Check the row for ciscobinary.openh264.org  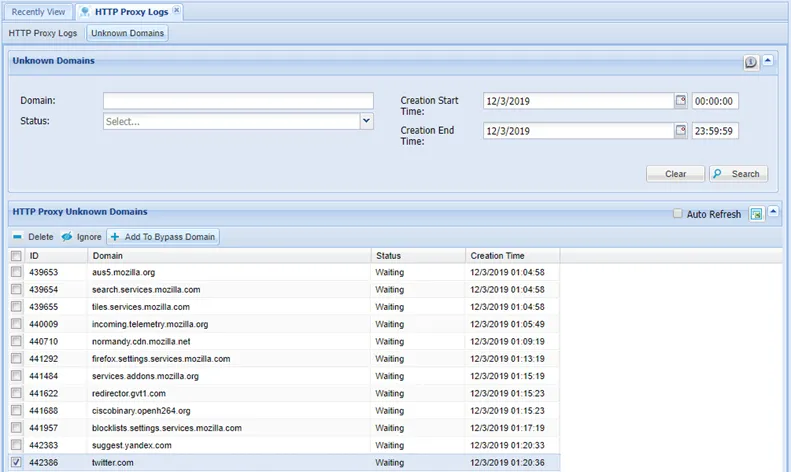tap(16, 410)
